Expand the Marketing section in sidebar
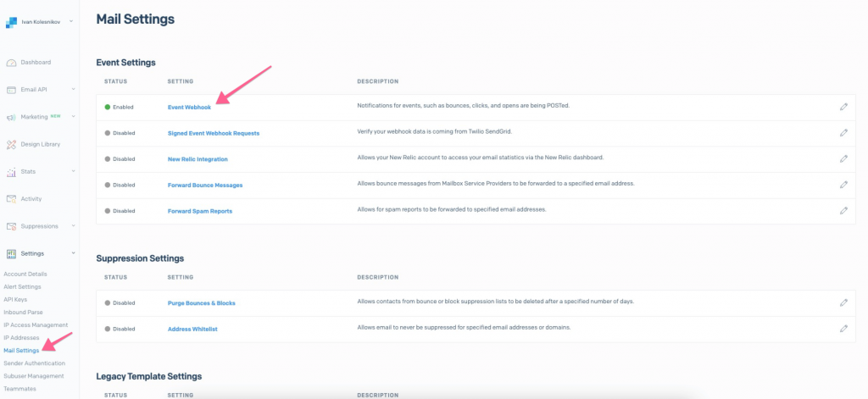 point(73,117)
